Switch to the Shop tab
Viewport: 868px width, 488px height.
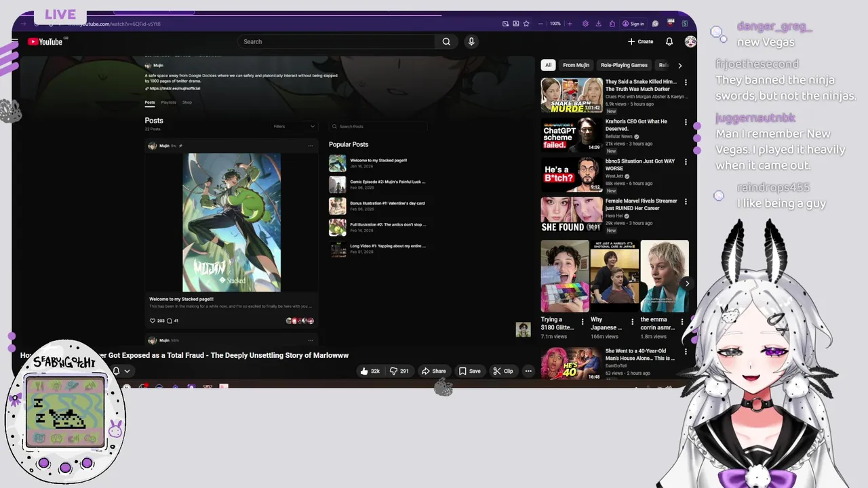(x=187, y=102)
